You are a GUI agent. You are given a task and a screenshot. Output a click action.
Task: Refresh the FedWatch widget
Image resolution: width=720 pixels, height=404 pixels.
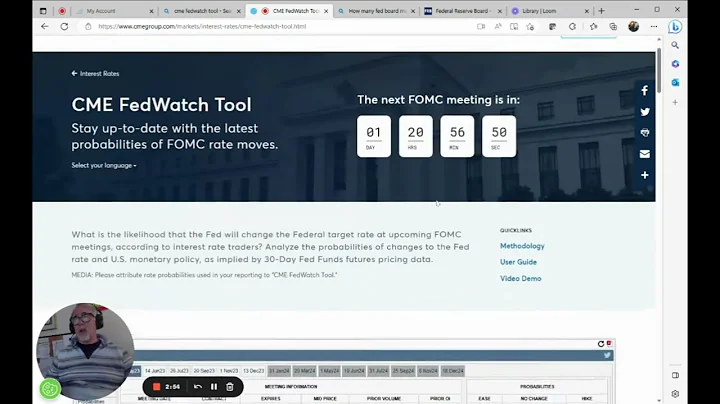coord(601,344)
